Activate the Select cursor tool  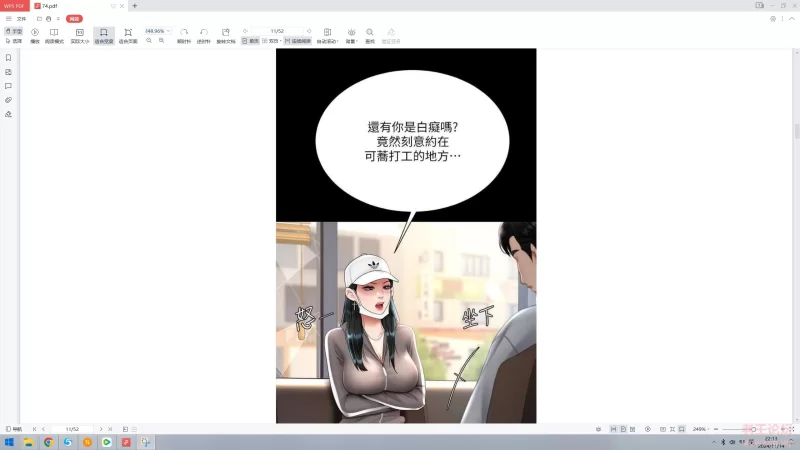tap(13, 41)
